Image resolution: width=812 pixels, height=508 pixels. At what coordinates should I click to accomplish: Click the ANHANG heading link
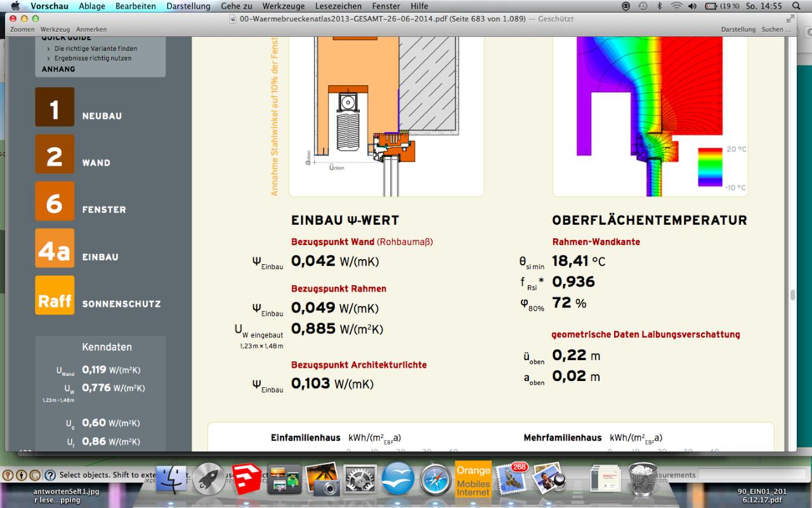[x=58, y=69]
